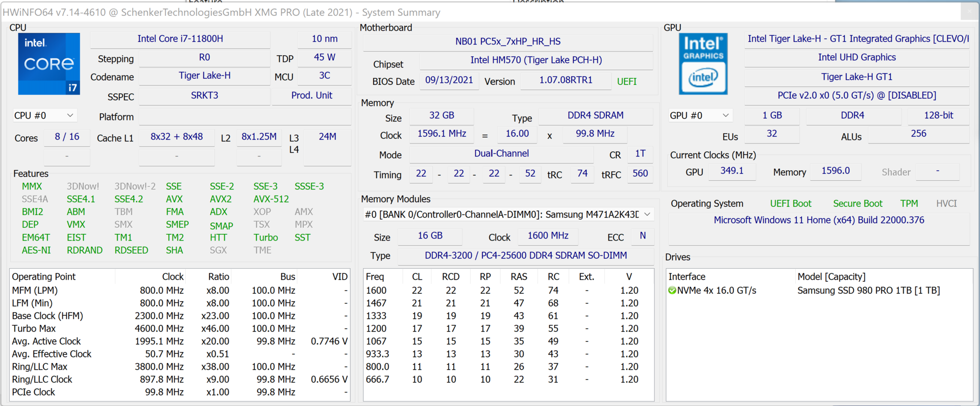The image size is (980, 406).
Task: Click the Intel Core i7 CPU logo
Action: click(x=49, y=64)
